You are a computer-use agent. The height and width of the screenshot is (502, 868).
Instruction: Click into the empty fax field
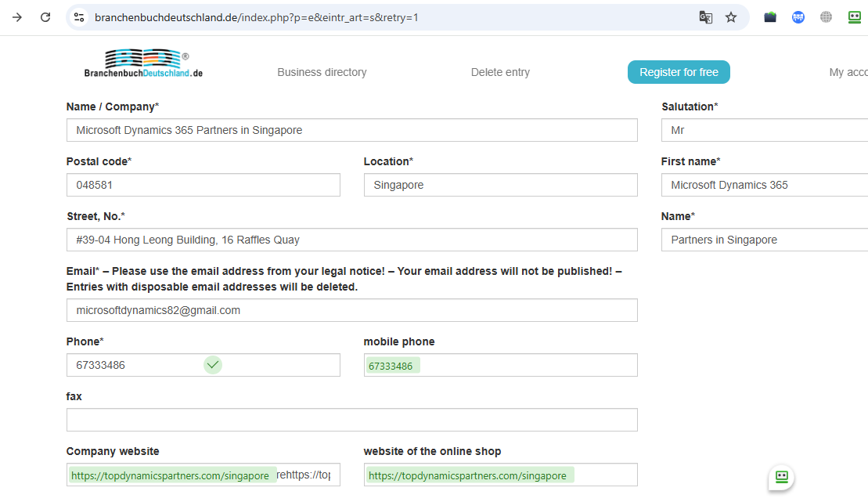(x=351, y=420)
